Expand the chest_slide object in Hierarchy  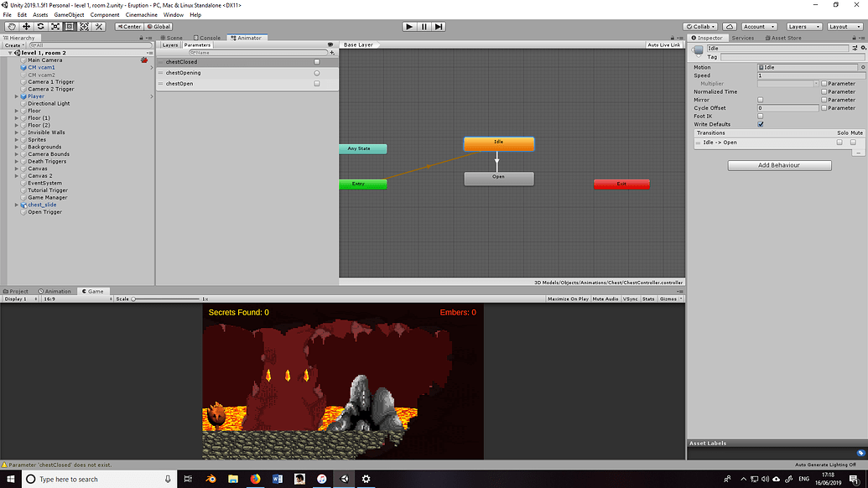[x=15, y=204]
